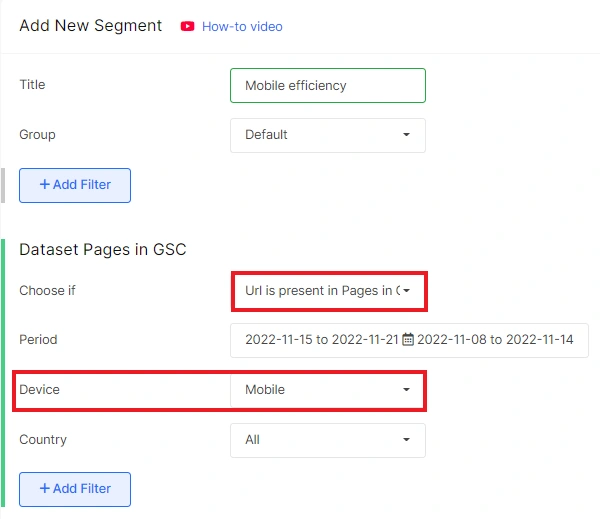
Task: Open the Group dropdown set to Default
Action: (328, 135)
